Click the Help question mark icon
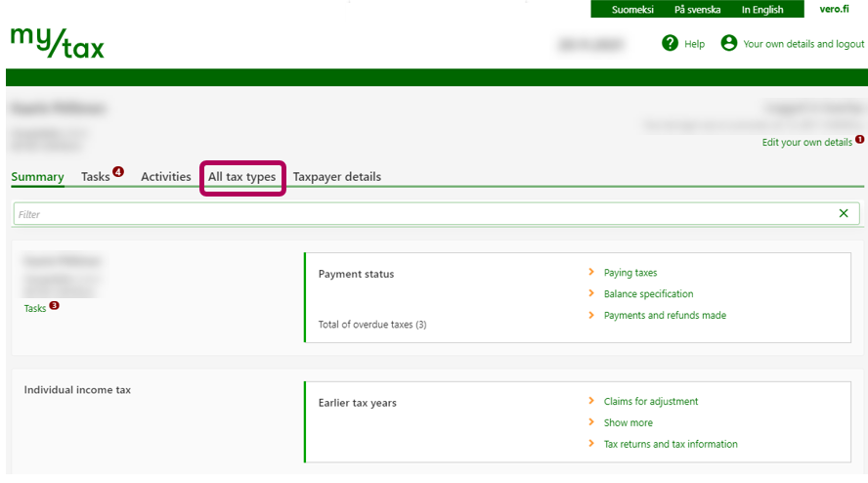The height and width of the screenshot is (483, 868). 670,43
